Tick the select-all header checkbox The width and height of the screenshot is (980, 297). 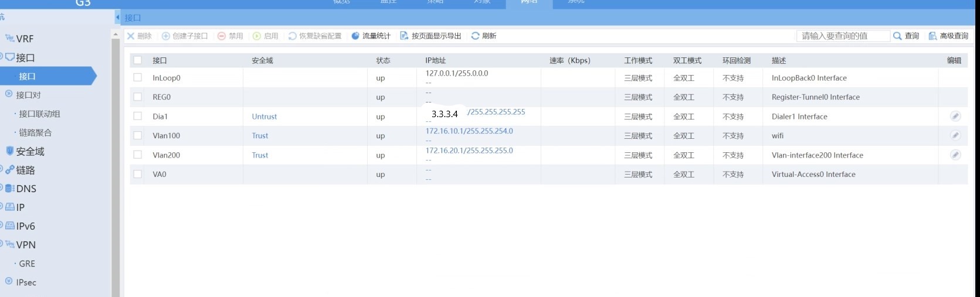tap(138, 60)
